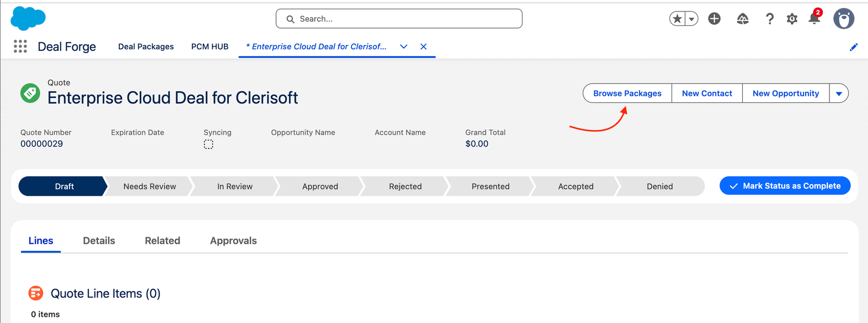Open the App Launcher dots grid
This screenshot has width=868, height=323.
[x=20, y=47]
